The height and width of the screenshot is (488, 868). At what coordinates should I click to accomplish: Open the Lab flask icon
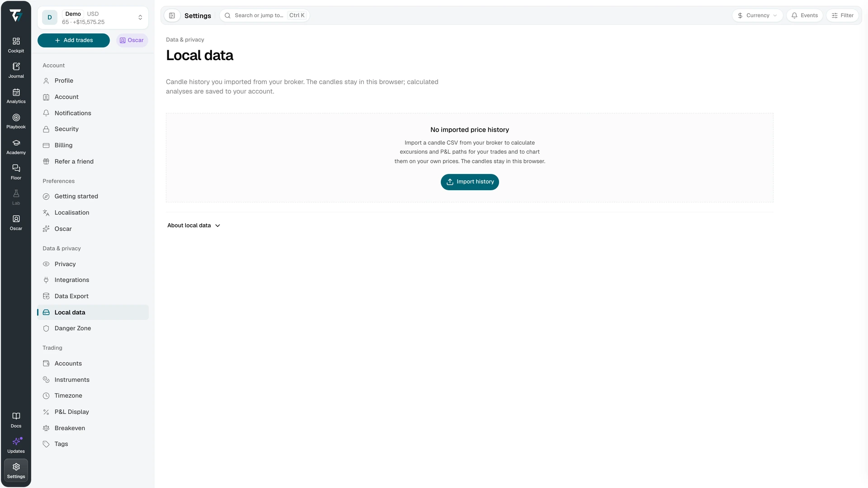pyautogui.click(x=16, y=197)
